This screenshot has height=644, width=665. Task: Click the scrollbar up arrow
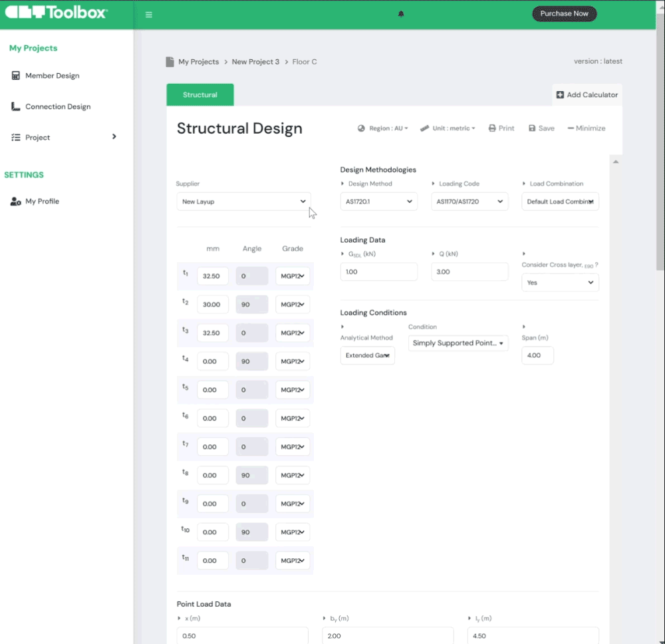tap(616, 162)
